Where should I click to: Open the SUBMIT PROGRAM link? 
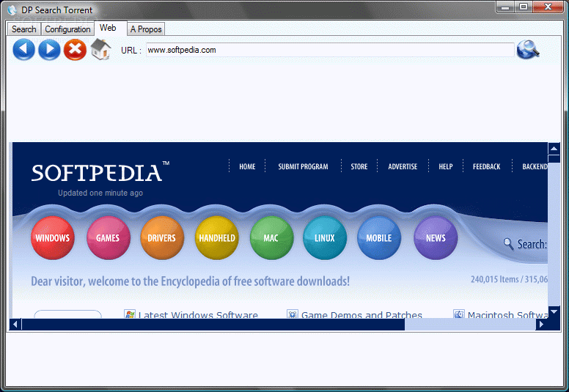pyautogui.click(x=303, y=166)
